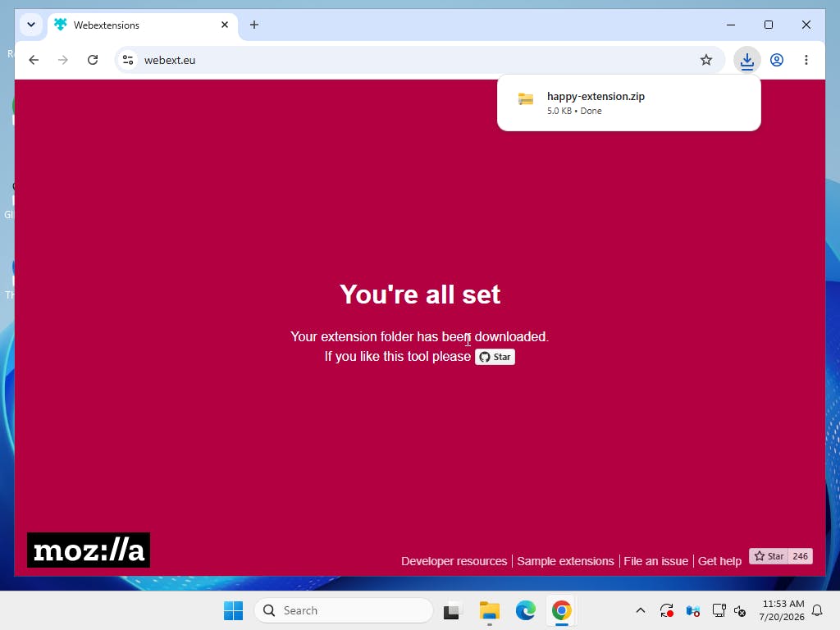Image resolution: width=840 pixels, height=630 pixels.
Task: Click the GitHub Star button after 'please'
Action: (495, 357)
